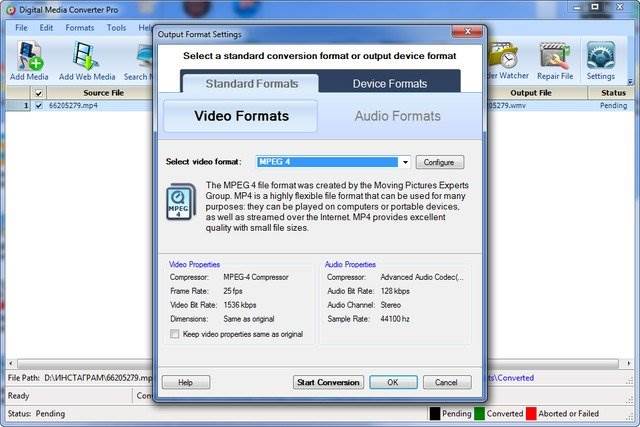
Task: Click the Search Media toolbar icon
Action: pyautogui.click(x=139, y=60)
